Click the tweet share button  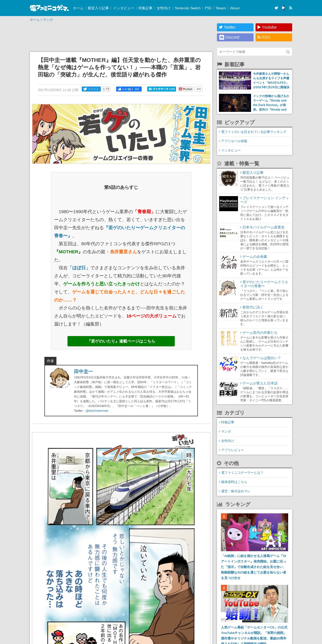91,89
